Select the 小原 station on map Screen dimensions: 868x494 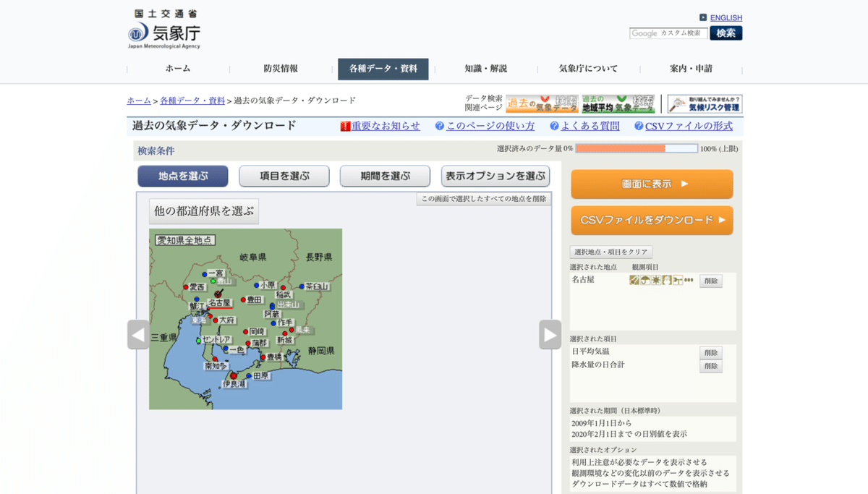click(x=256, y=285)
